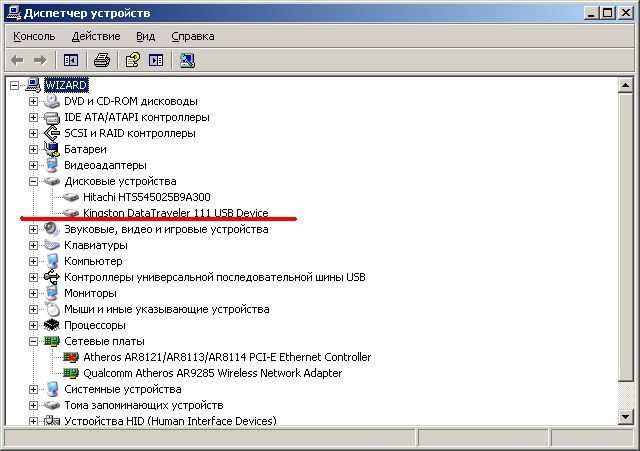Expand the Клавиатуры node
Screen dimensions: 640x451
[x=33, y=245]
